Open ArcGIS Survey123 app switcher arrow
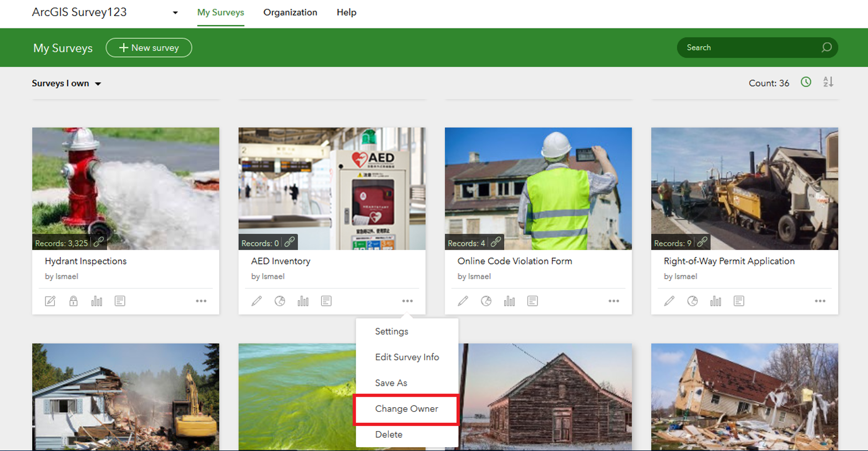Viewport: 868px width, 451px height. coord(175,13)
